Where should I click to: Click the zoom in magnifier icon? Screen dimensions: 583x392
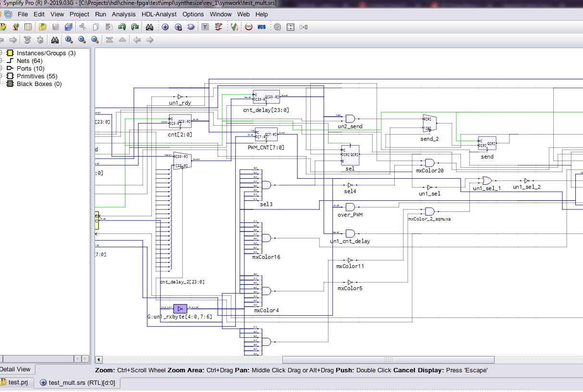coord(82,40)
